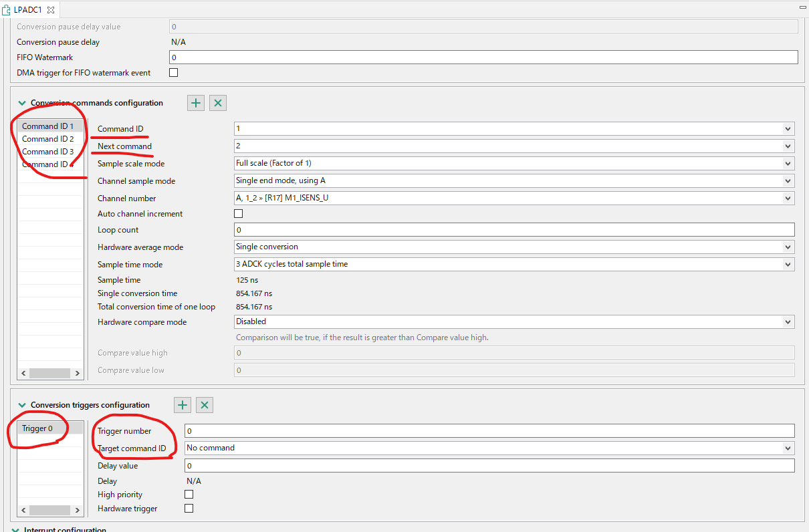
Task: Open the Next command dropdown
Action: (788, 146)
